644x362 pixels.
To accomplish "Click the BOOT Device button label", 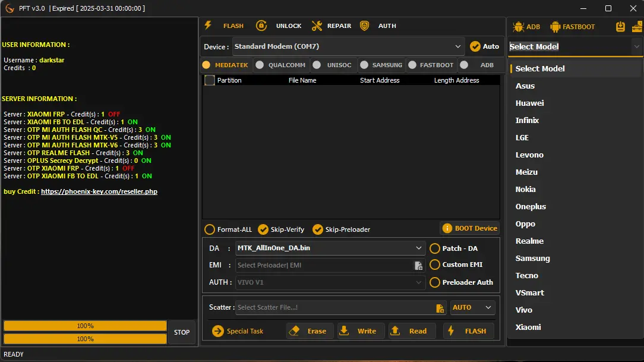I will (476, 228).
